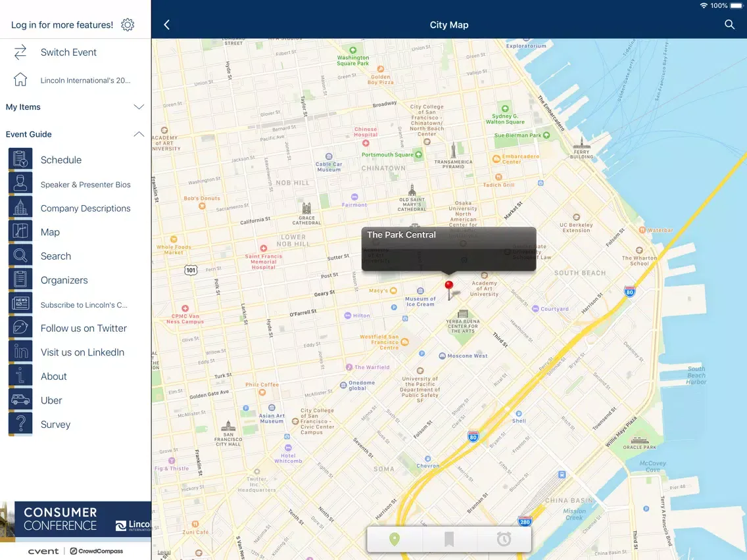Open the Organizers clipboard icon
The image size is (747, 560).
(20, 279)
